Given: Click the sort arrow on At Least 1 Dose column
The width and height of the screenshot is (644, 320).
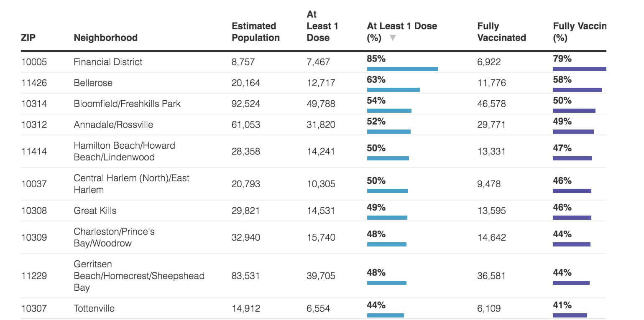Looking at the screenshot, I should click(x=392, y=37).
